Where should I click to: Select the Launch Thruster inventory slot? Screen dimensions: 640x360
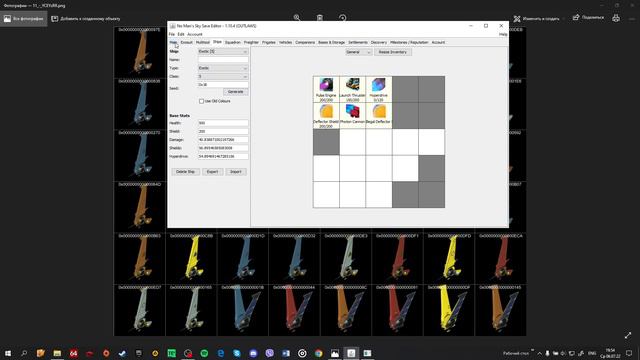click(x=353, y=89)
